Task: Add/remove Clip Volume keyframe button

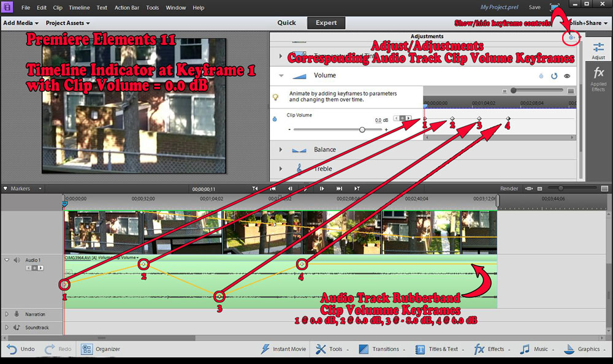Action: [x=402, y=118]
